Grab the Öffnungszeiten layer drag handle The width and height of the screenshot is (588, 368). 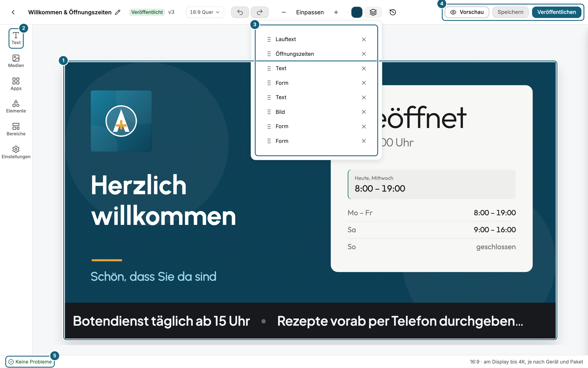[x=269, y=54]
